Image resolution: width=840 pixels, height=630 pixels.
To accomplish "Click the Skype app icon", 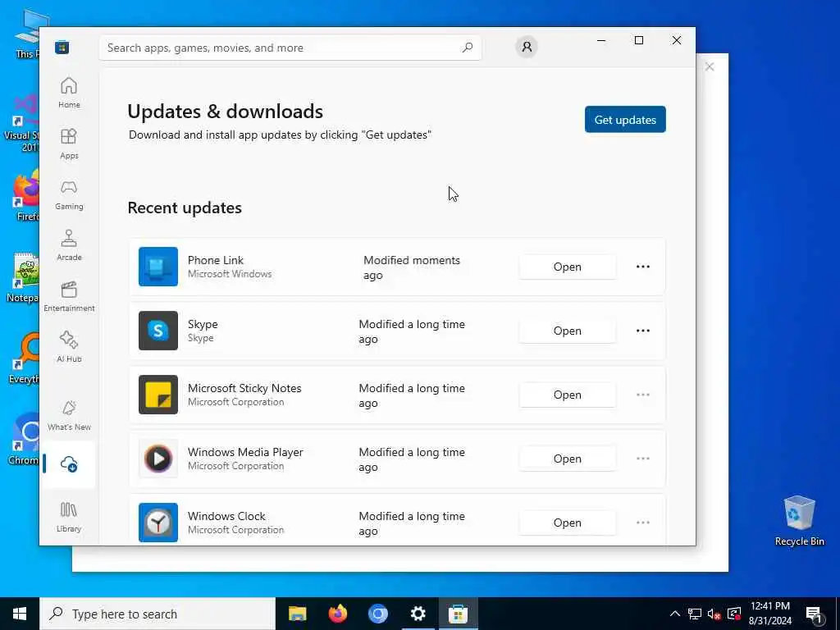I will pyautogui.click(x=158, y=331).
